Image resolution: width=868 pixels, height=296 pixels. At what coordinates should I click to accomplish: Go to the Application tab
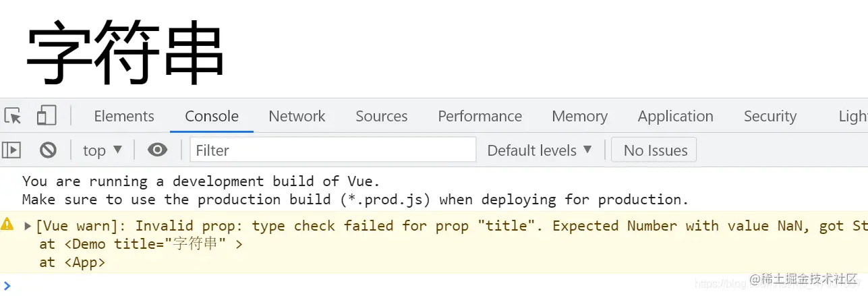(x=675, y=116)
